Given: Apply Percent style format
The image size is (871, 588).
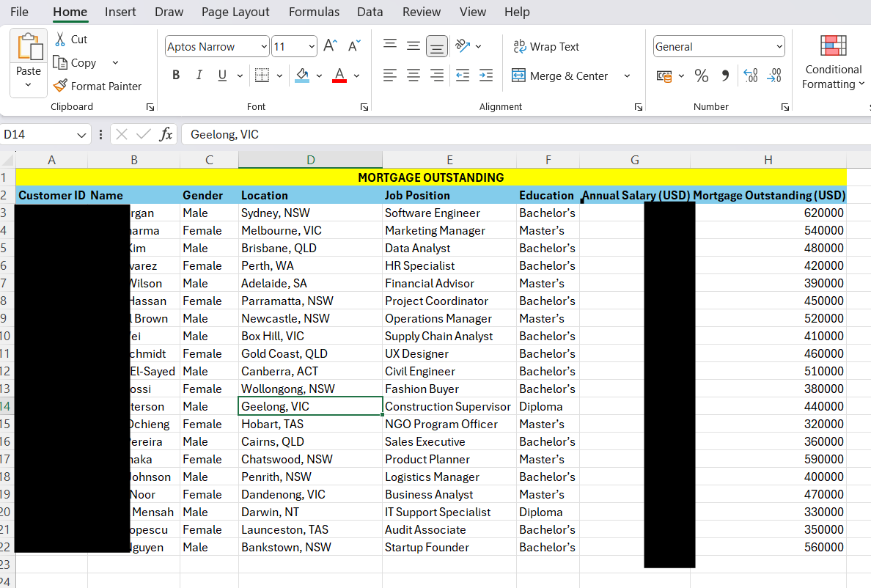Looking at the screenshot, I should (x=702, y=76).
